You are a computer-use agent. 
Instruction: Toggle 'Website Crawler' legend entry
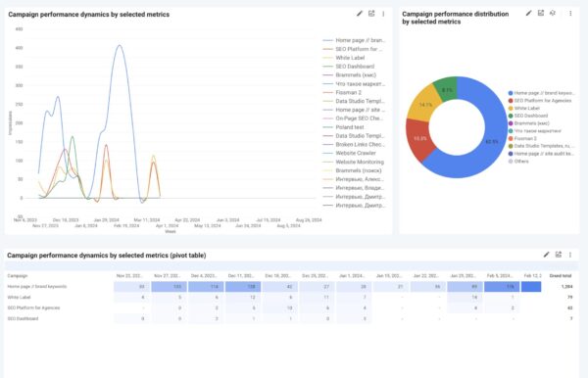tap(350, 153)
